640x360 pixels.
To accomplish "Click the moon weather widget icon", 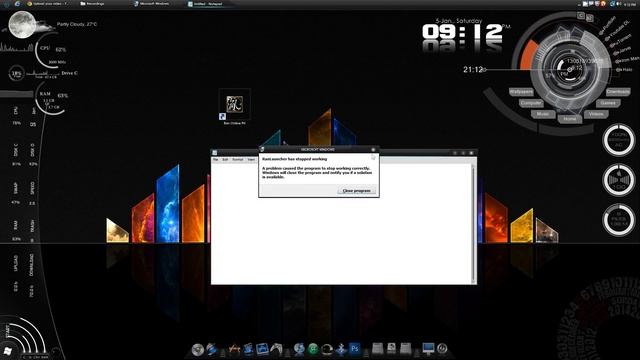I will 23,24.
